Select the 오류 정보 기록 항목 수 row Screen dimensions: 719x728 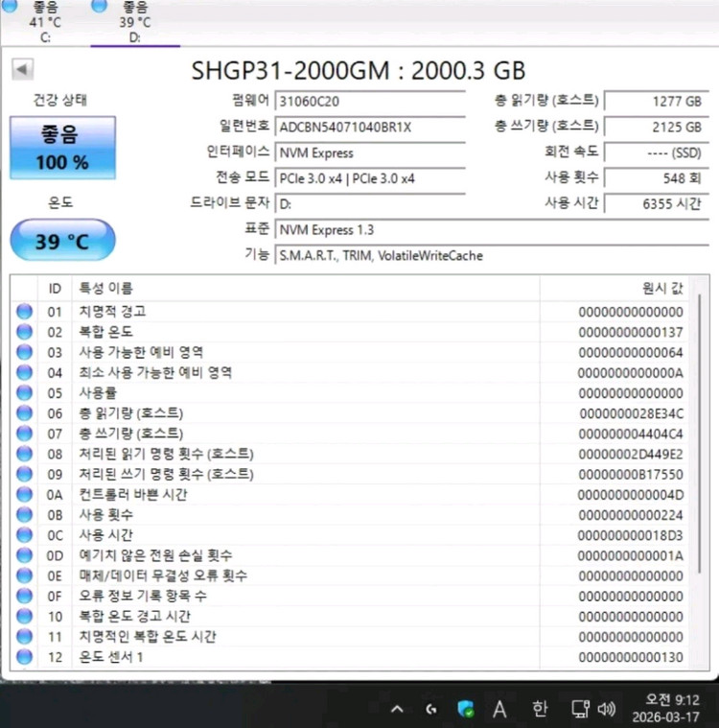(x=350, y=597)
